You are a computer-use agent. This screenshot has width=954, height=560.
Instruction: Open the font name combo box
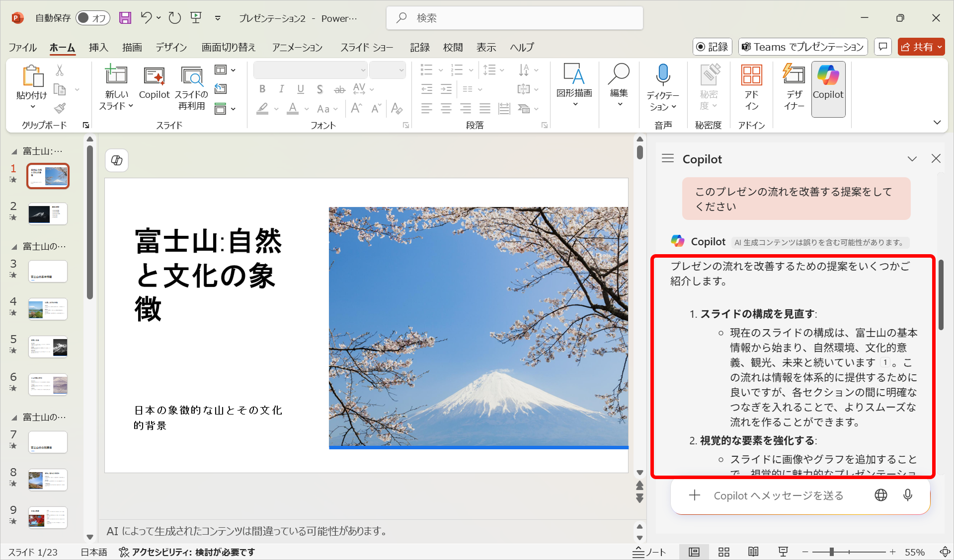(310, 70)
